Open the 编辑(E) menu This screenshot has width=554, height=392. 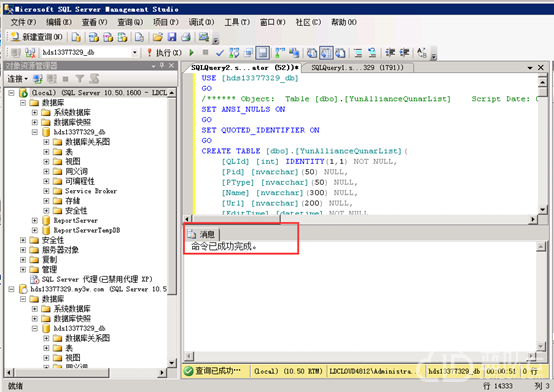coord(59,22)
